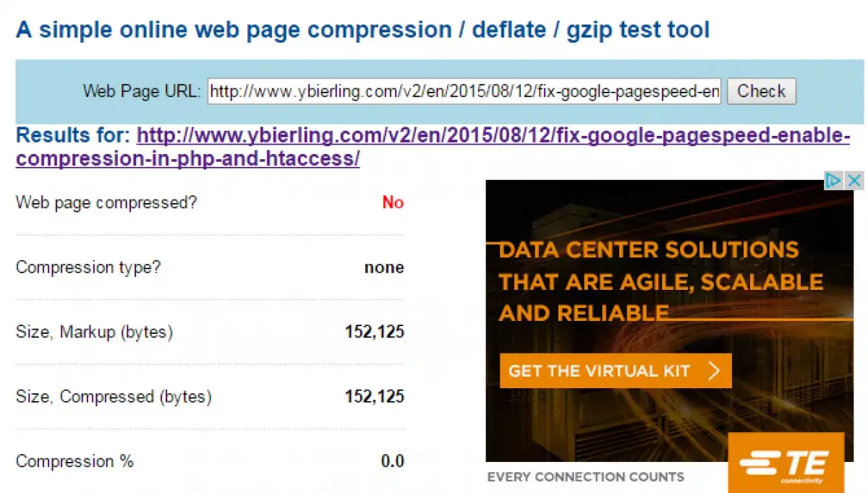Image resolution: width=868 pixels, height=493 pixels.
Task: Click the 0.0 Compression % value
Action: pyautogui.click(x=393, y=461)
